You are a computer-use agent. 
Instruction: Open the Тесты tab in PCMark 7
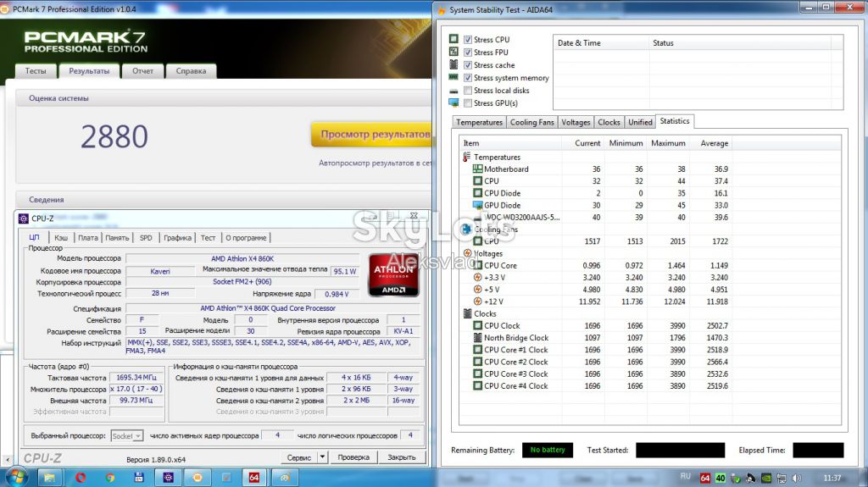36,71
